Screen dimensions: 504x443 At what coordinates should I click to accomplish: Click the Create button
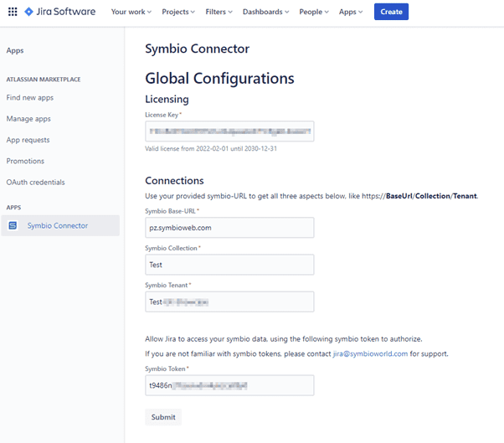[391, 12]
